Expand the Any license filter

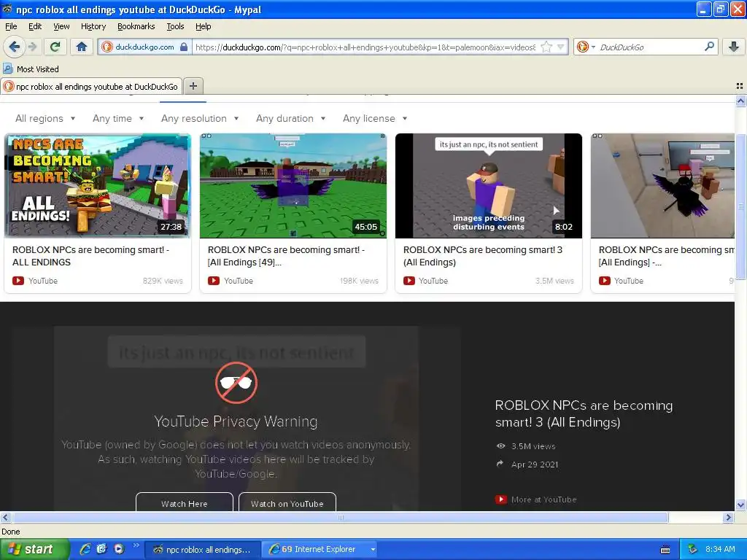(375, 118)
